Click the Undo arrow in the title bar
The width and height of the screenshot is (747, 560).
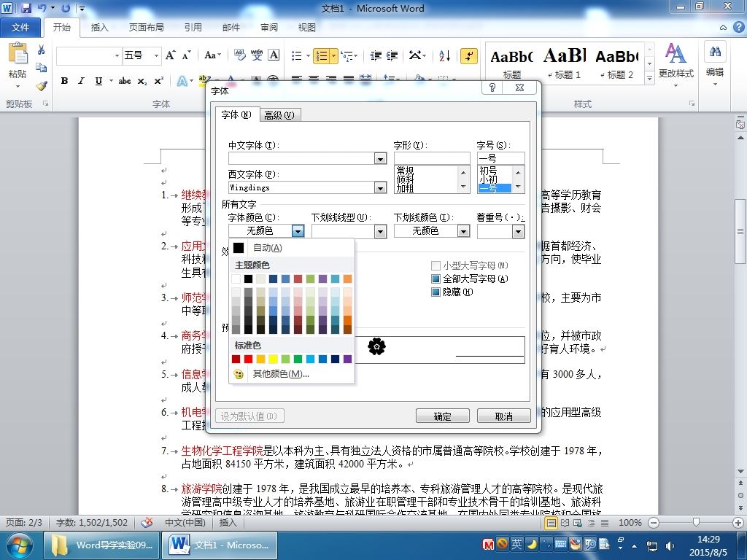pos(42,8)
